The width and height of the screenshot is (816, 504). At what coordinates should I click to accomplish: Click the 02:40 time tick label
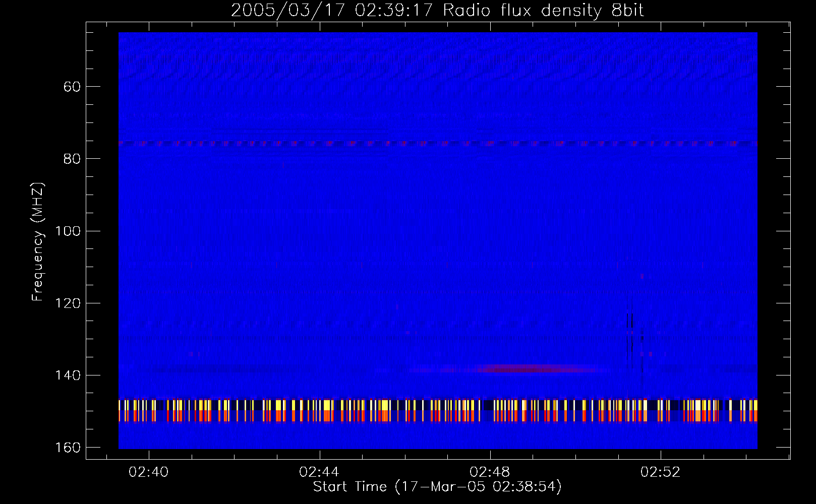pyautogui.click(x=149, y=472)
